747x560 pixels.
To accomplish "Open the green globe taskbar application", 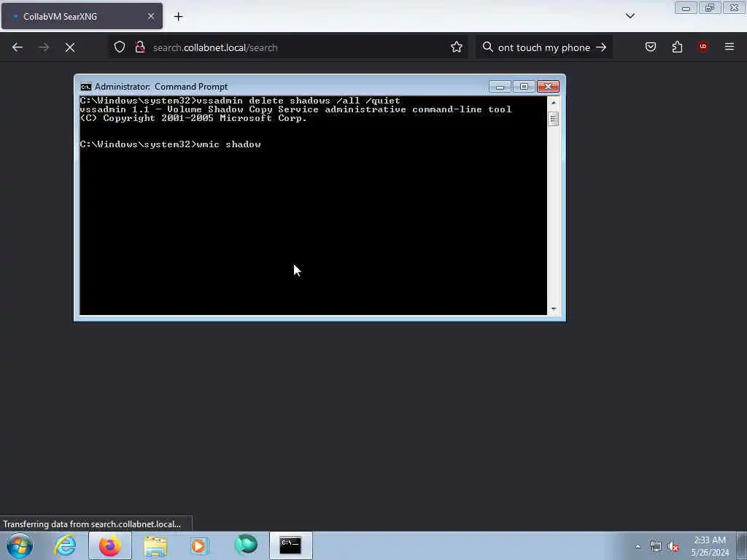I will 246,545.
